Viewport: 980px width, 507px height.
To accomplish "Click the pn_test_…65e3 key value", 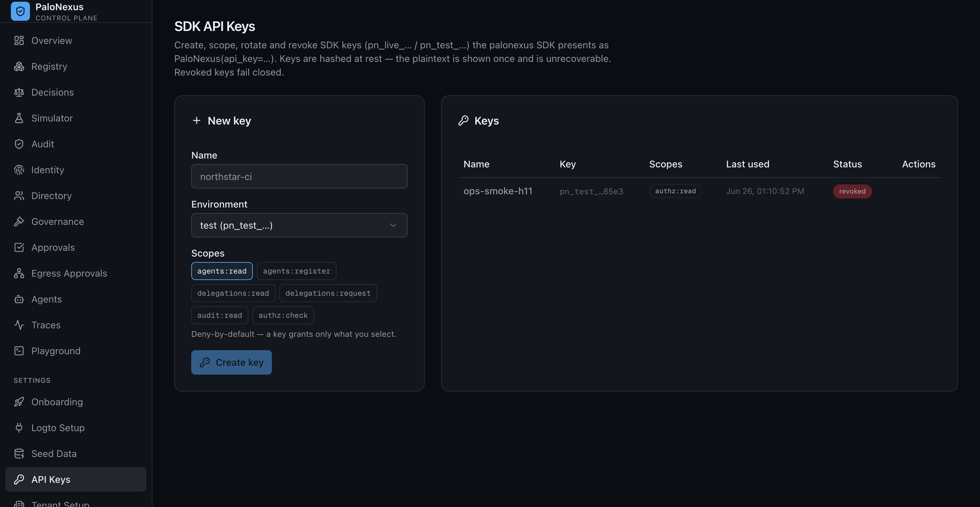I will click(591, 191).
